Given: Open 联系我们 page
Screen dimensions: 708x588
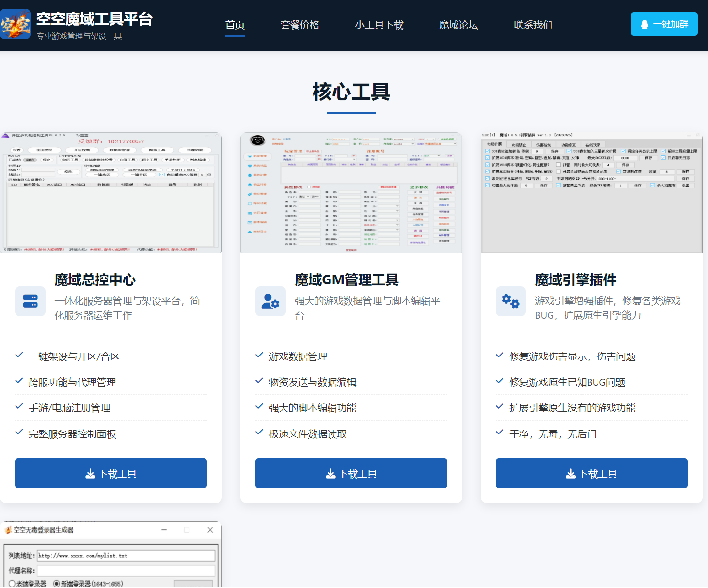Looking at the screenshot, I should (533, 25).
